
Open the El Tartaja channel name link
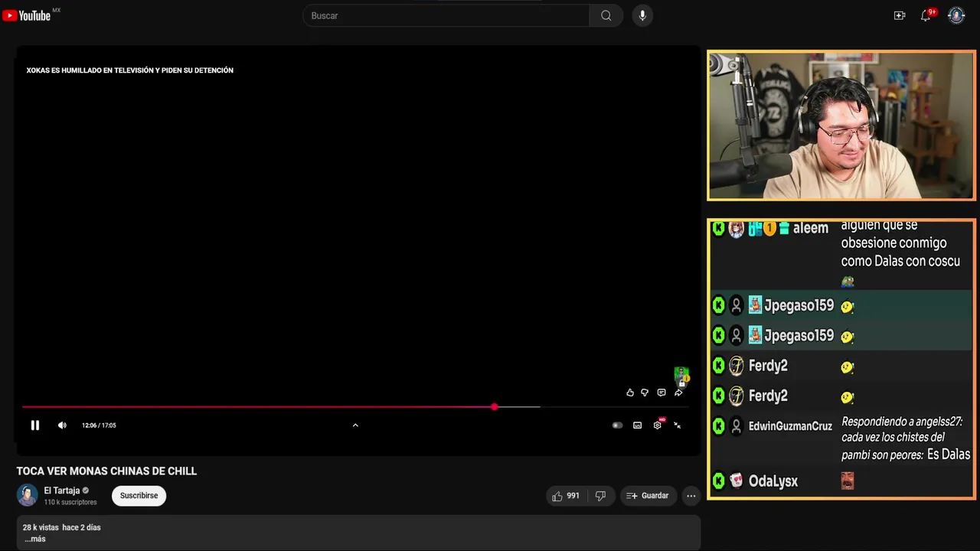[62, 491]
